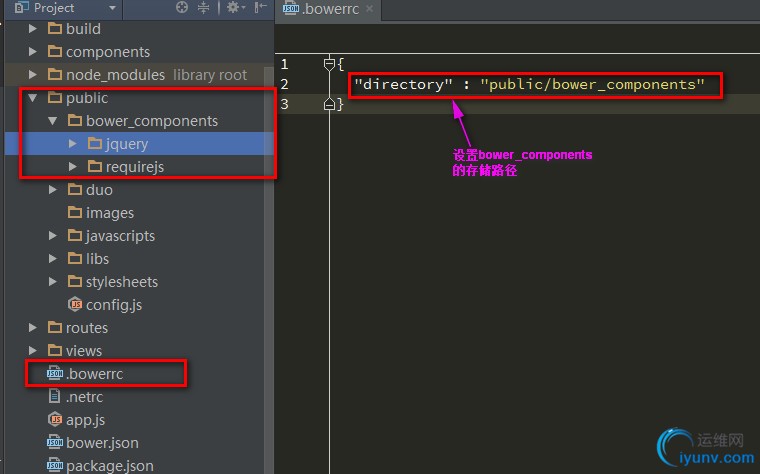Viewport: 760px width, 474px height.
Task: Click the .bowerrc JSON file icon in tree
Action: [x=55, y=373]
